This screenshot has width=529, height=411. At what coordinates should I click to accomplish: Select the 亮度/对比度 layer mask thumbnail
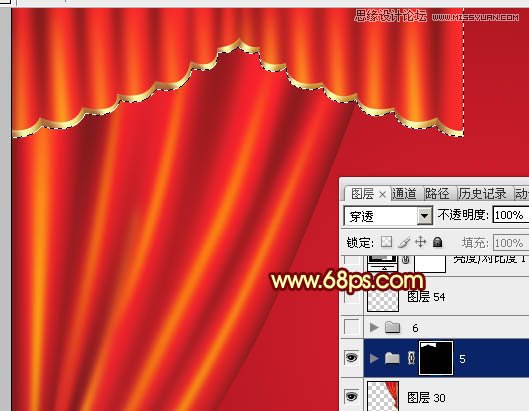[x=430, y=264]
